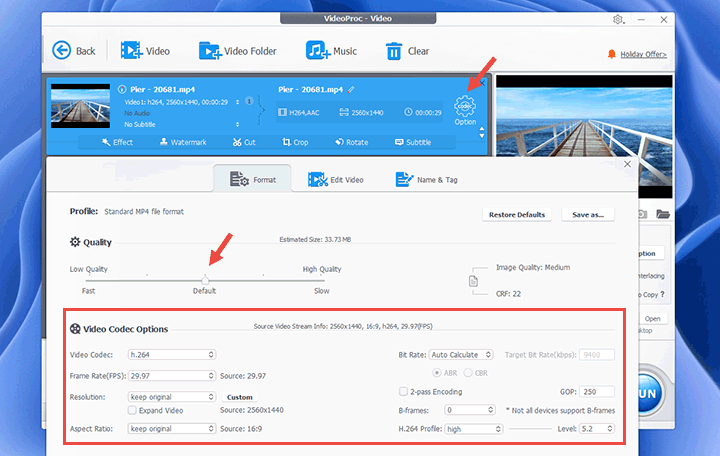Click the 2560x1440 output resolution label
The image size is (720, 456).
[361, 113]
